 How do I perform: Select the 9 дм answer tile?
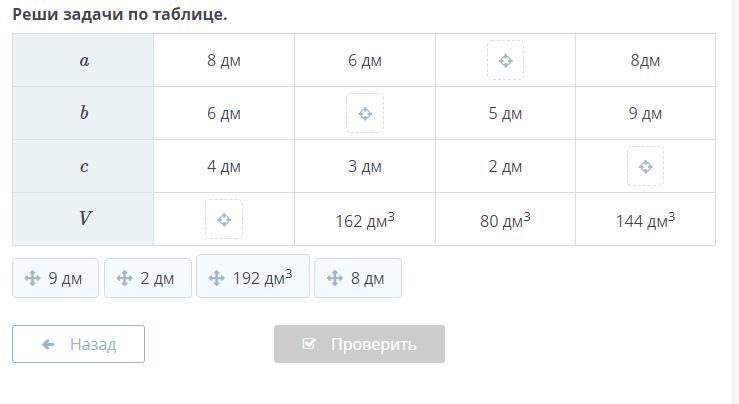[56, 279]
